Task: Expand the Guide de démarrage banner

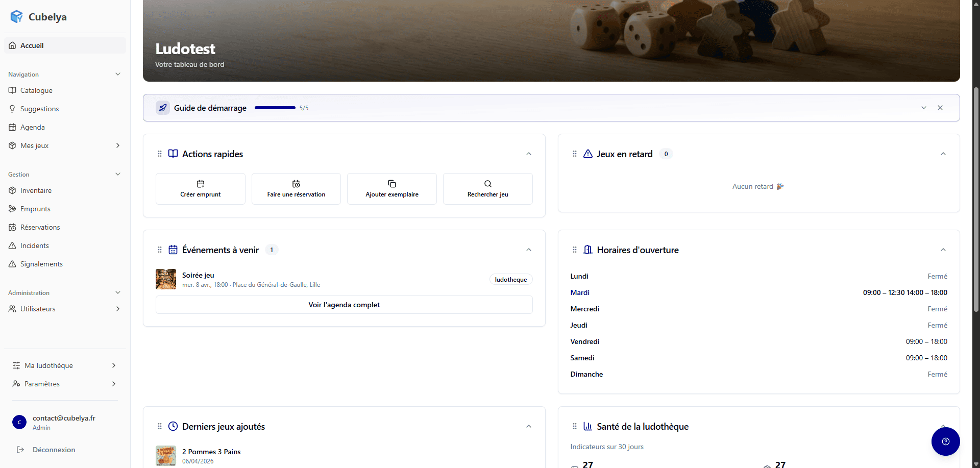Action: pos(924,108)
